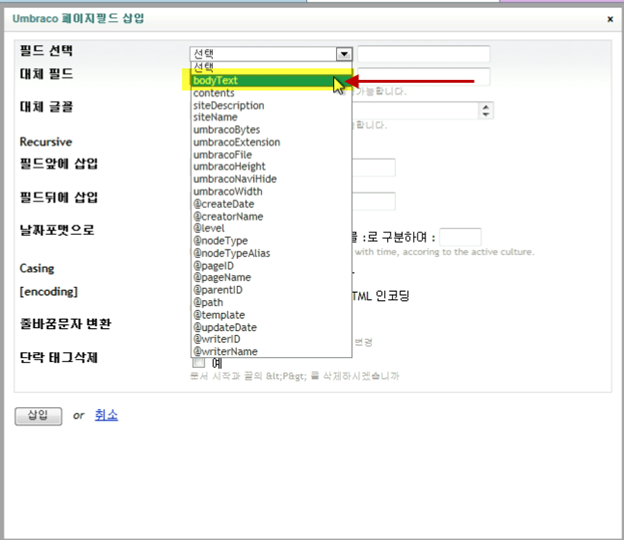Pick siteName in the dropdown list

click(x=271, y=117)
